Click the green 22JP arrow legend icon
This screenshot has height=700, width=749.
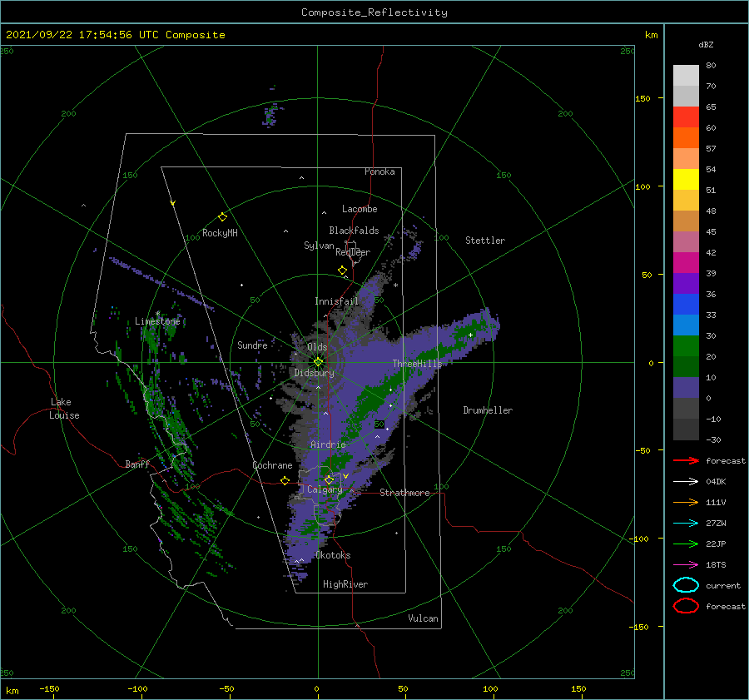pyautogui.click(x=686, y=544)
